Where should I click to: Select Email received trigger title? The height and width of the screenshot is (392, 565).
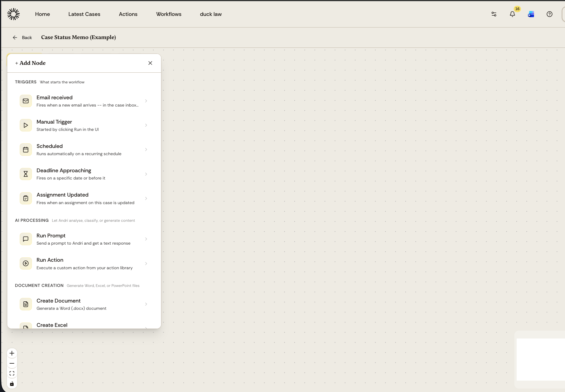(54, 98)
